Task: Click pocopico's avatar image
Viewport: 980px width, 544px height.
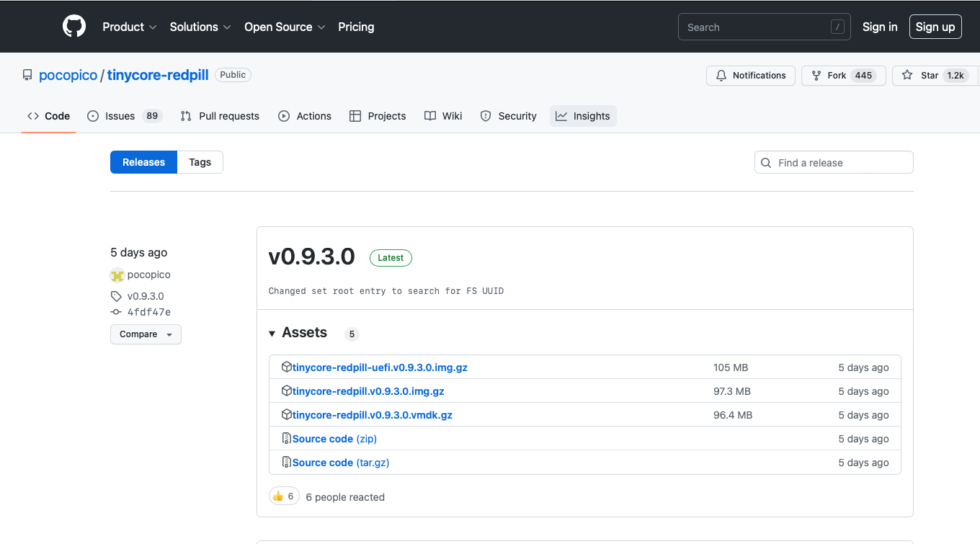Action: pyautogui.click(x=117, y=275)
